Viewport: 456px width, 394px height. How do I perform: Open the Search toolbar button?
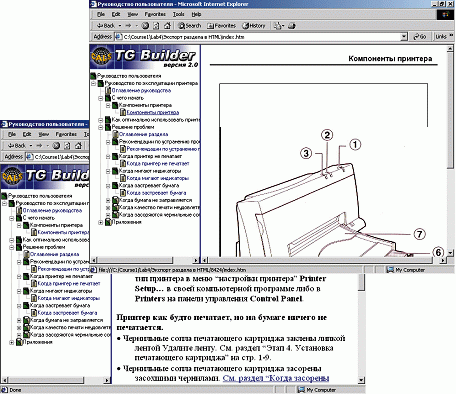click(x=189, y=25)
